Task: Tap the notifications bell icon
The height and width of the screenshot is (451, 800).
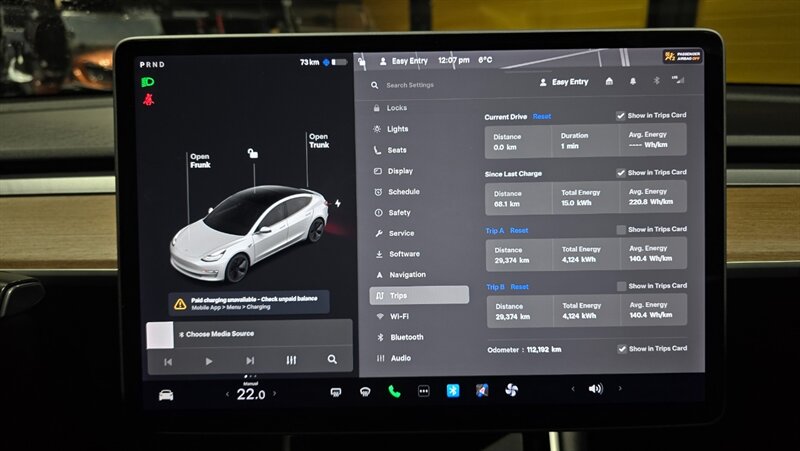Action: (x=633, y=82)
